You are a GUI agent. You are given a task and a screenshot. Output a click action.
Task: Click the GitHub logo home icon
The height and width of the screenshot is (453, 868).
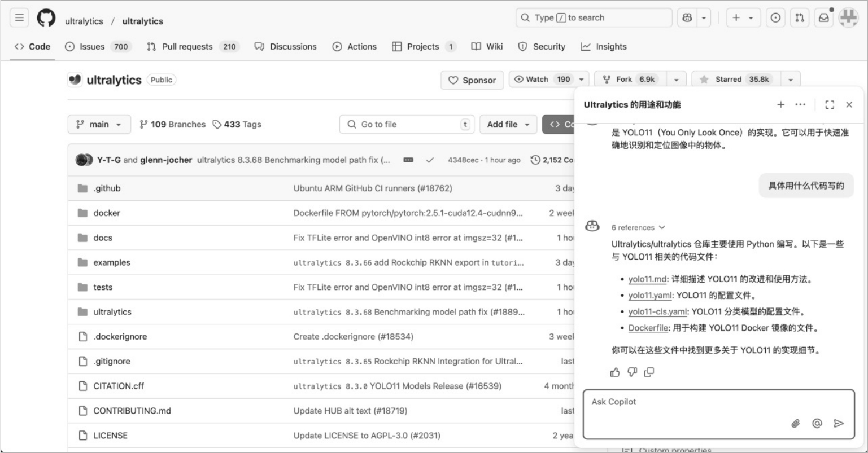(46, 19)
